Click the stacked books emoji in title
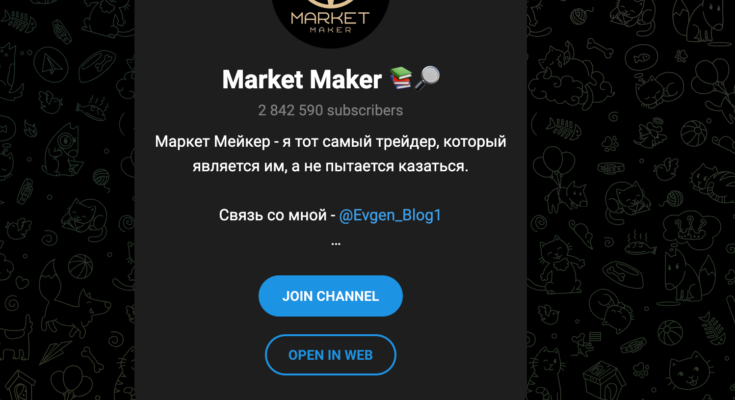This screenshot has height=400, width=735. pos(401,78)
